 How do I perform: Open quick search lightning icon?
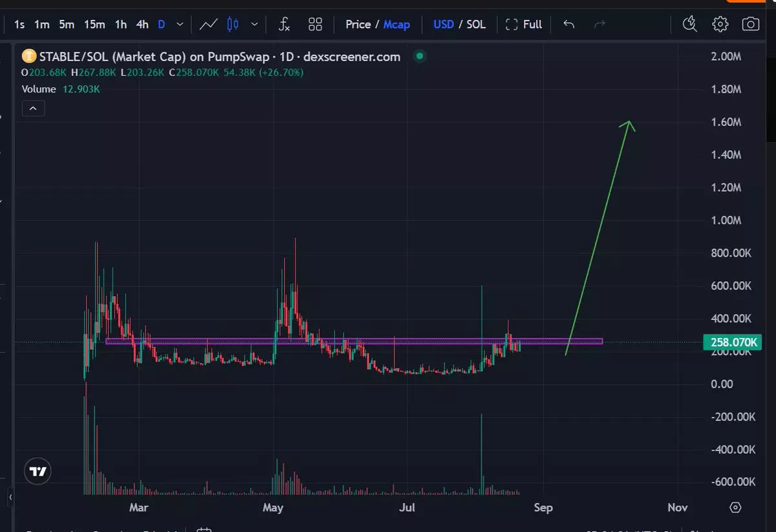[x=690, y=25]
